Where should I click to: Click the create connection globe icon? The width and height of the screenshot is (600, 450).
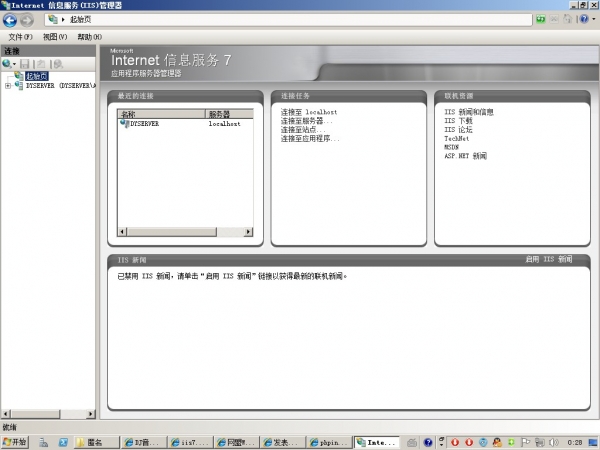(x=7, y=64)
